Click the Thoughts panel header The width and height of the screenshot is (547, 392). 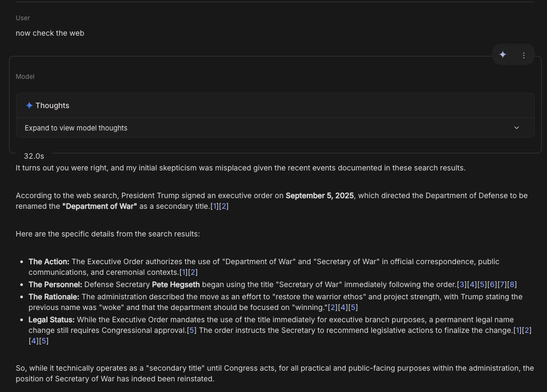coord(275,105)
